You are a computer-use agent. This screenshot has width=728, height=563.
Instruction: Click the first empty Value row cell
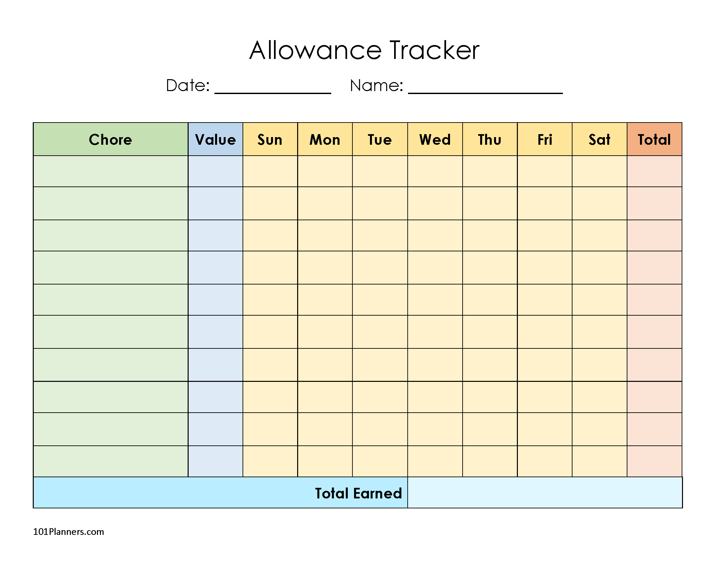pyautogui.click(x=215, y=171)
